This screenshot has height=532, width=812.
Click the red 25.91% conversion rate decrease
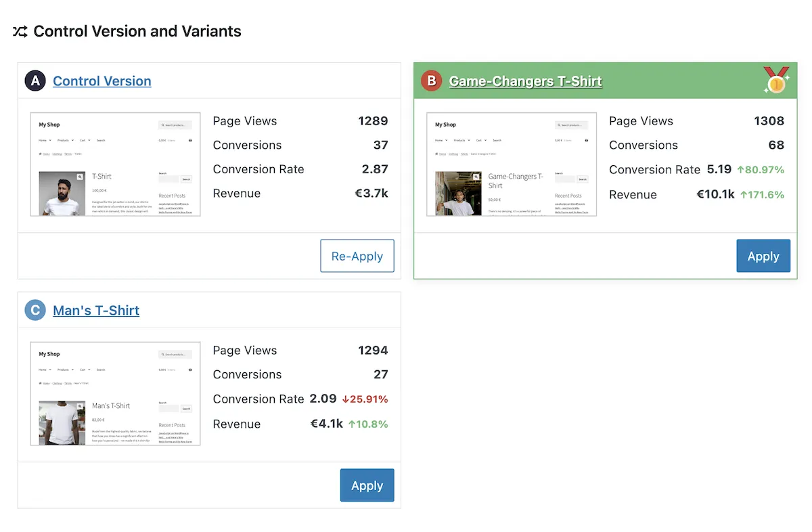365,399
